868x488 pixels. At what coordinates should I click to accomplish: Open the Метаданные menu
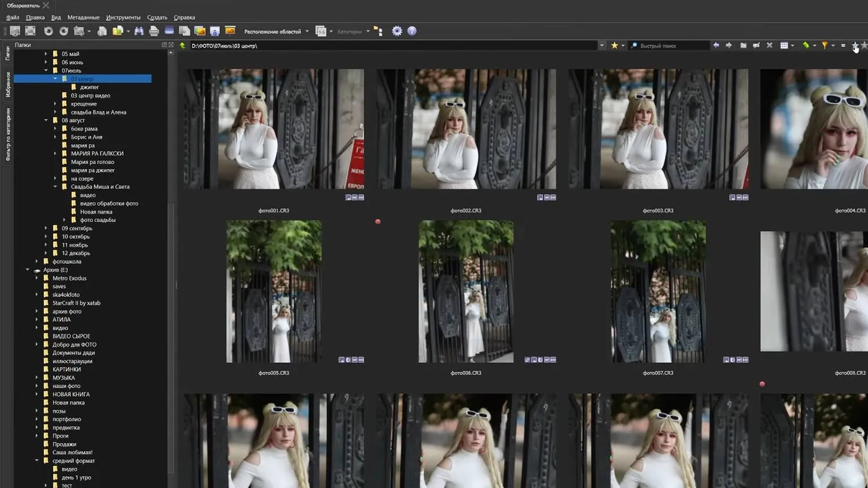pyautogui.click(x=83, y=17)
